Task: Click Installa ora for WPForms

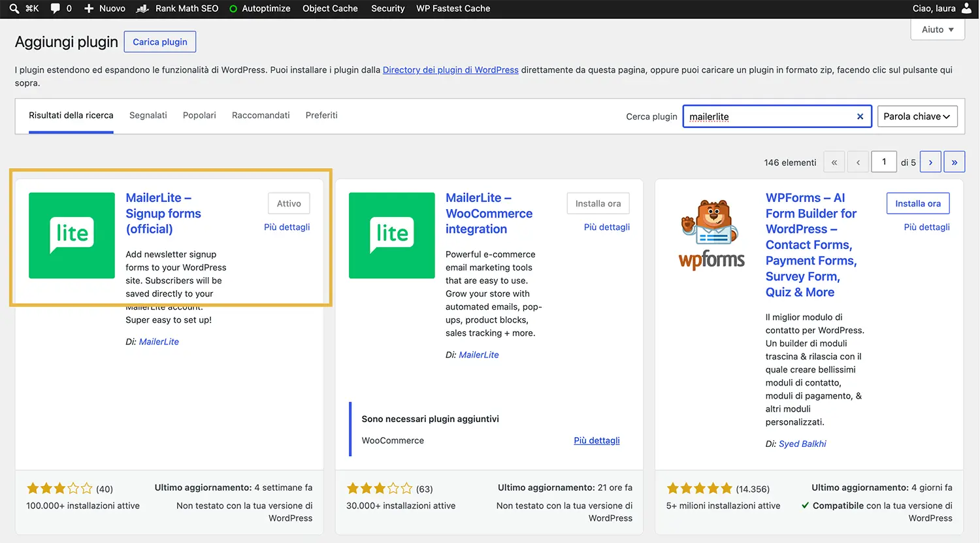Action: pyautogui.click(x=918, y=204)
